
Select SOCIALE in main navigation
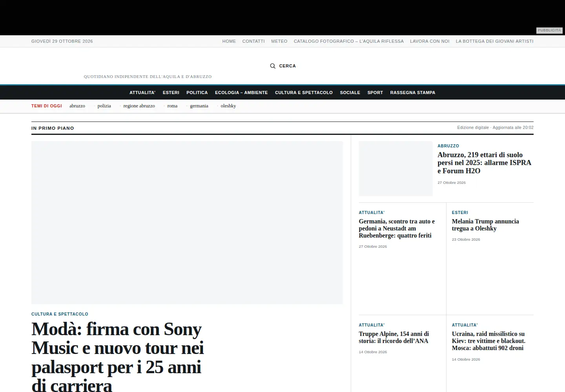tap(350, 93)
